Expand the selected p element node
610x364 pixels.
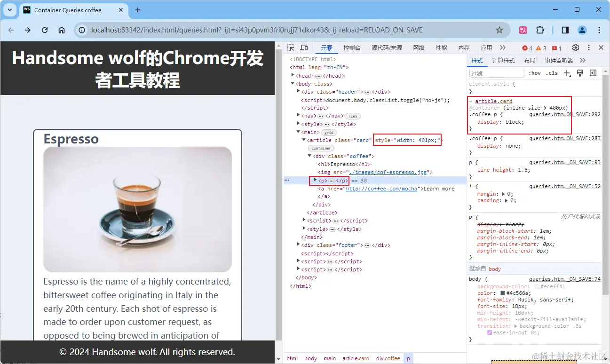(316, 180)
